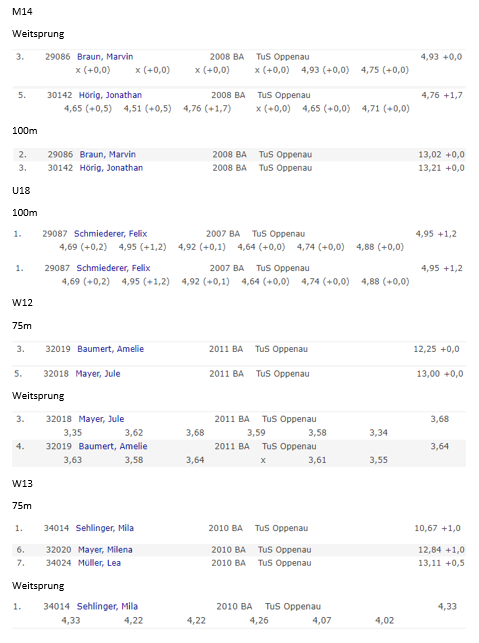Click the W12 age class heading
Image resolution: width=479 pixels, height=643 pixels.
coord(22,303)
